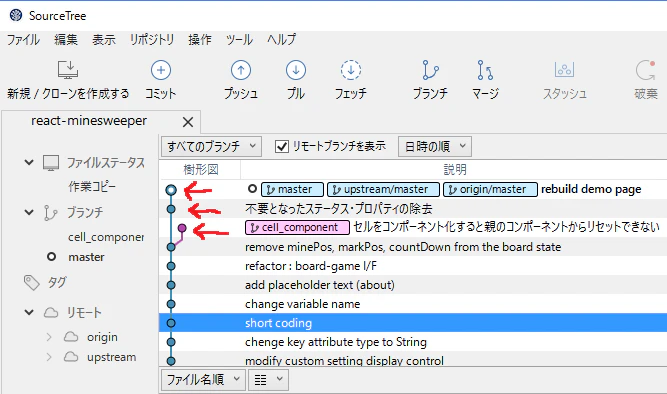The height and width of the screenshot is (394, 667).
Task: Click the HEAD commit node at graph top
Action: click(171, 190)
